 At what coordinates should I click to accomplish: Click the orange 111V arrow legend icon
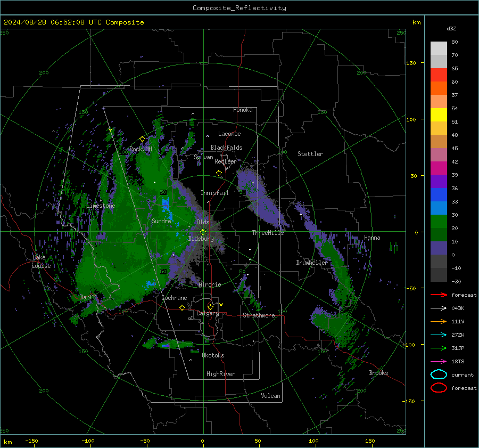439,321
